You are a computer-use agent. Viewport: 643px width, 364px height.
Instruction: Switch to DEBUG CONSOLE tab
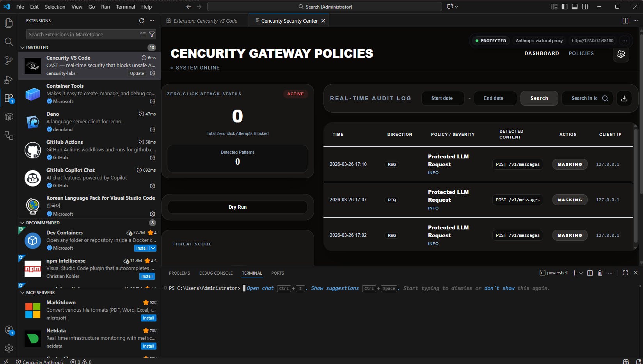click(x=216, y=273)
